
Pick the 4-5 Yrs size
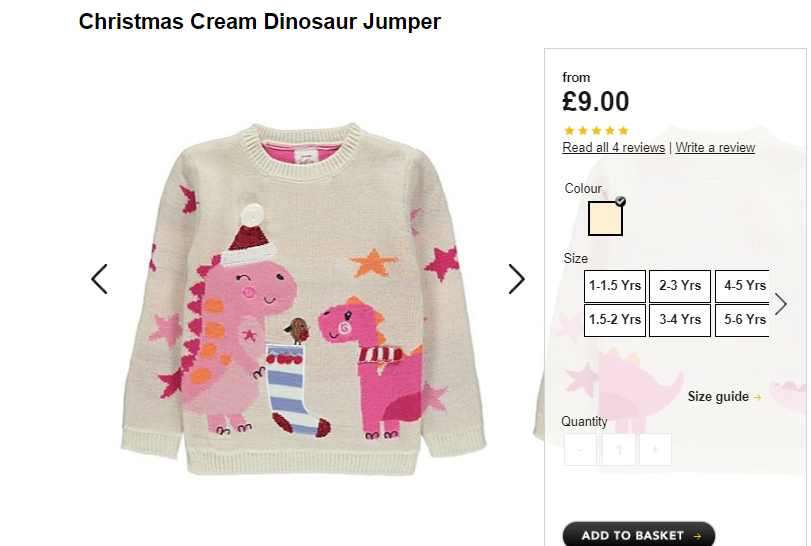[743, 286]
